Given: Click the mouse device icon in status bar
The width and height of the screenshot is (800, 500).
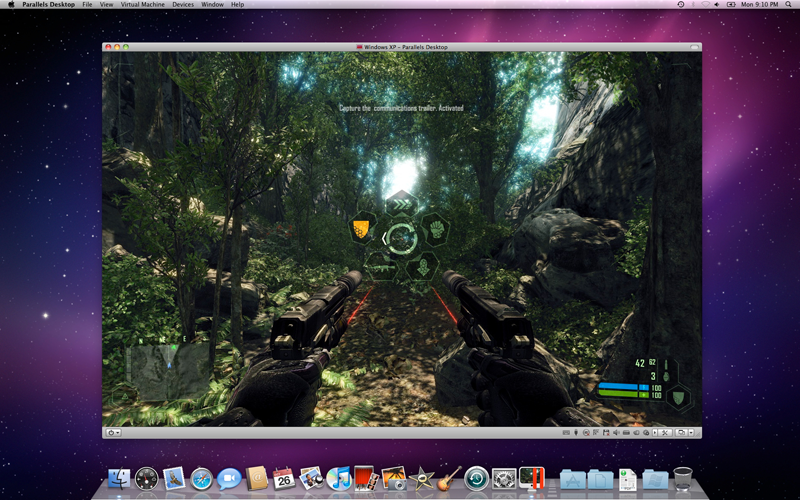Looking at the screenshot, I should click(x=576, y=433).
